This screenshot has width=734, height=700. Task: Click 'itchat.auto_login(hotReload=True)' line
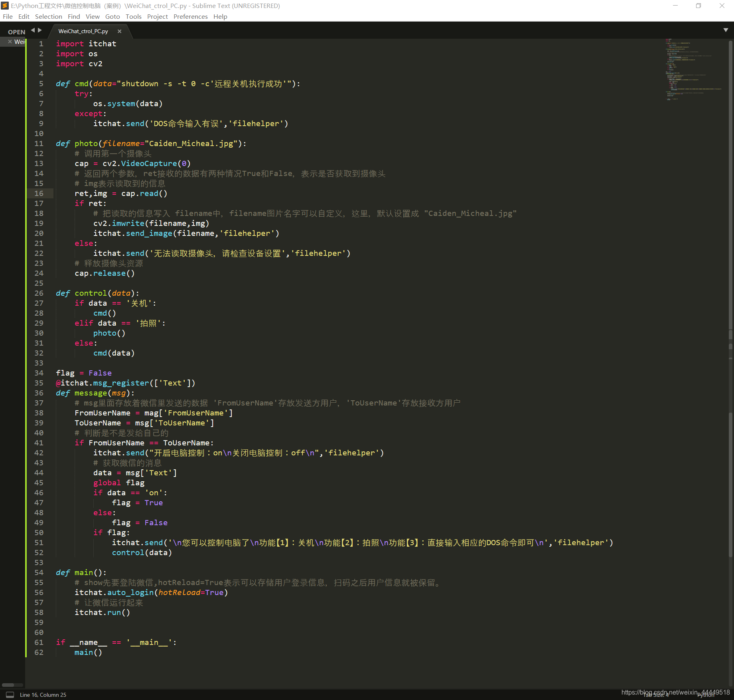click(151, 592)
